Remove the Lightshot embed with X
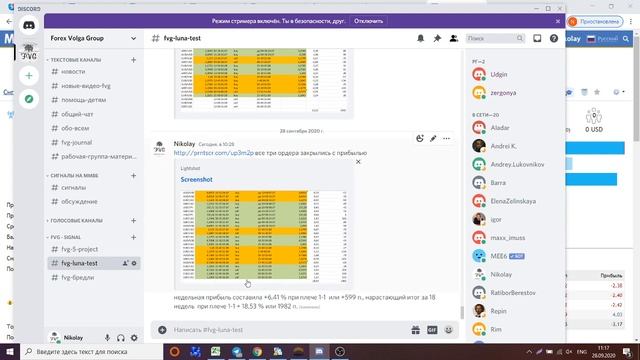 358,162
